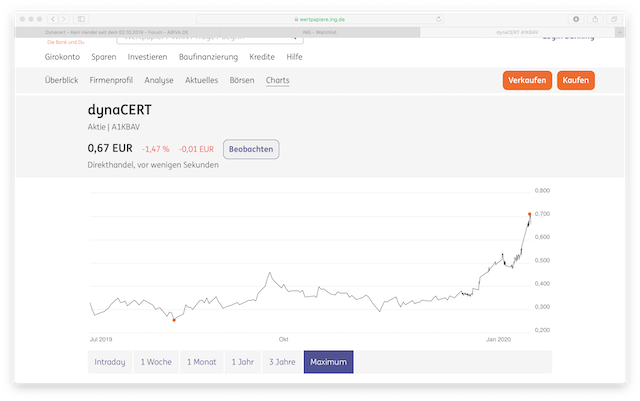Toggle the Safari sidebar icon

[82, 19]
